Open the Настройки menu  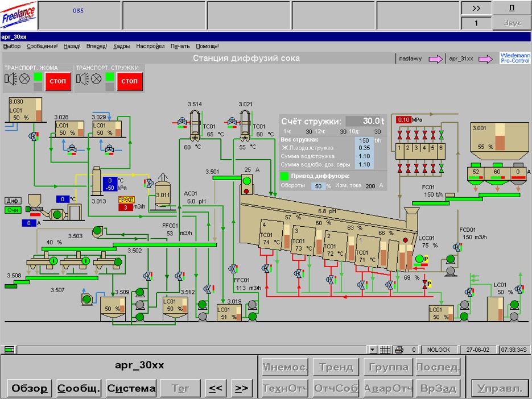coord(150,46)
